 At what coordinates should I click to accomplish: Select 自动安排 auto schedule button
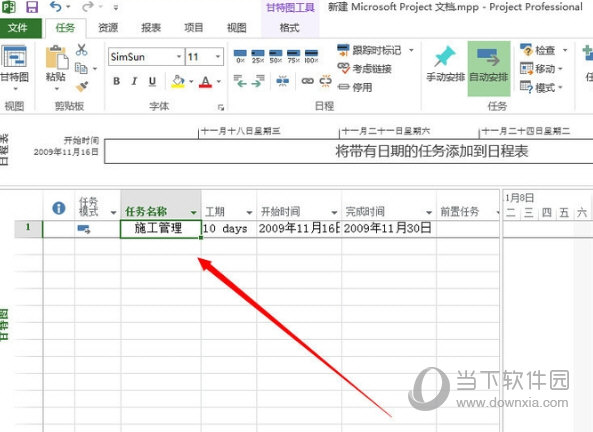tap(489, 68)
